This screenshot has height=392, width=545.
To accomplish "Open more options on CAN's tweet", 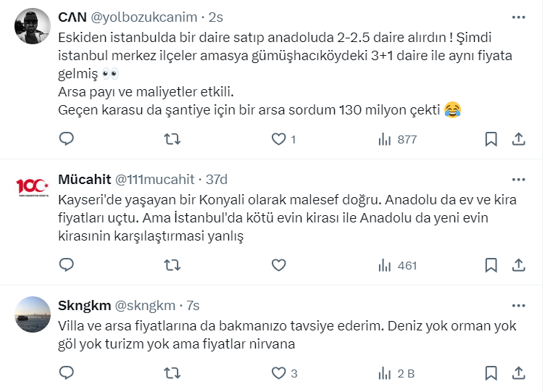I will (518, 17).
